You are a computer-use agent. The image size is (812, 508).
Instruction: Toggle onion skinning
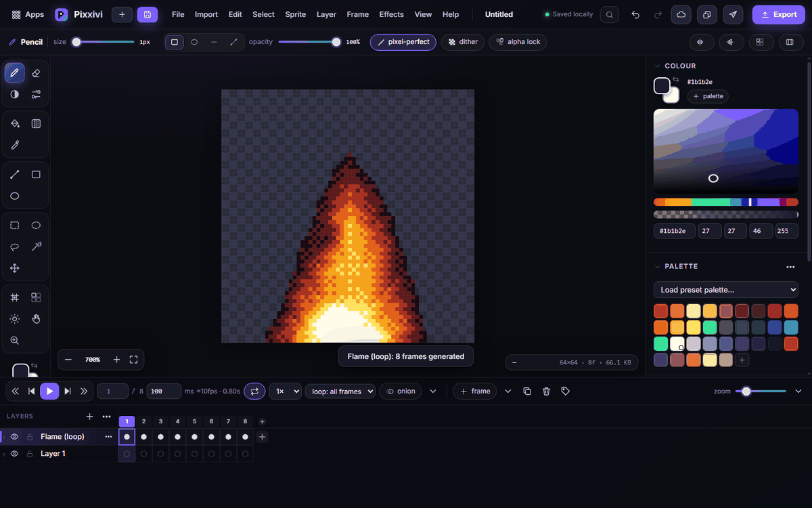pyautogui.click(x=401, y=391)
